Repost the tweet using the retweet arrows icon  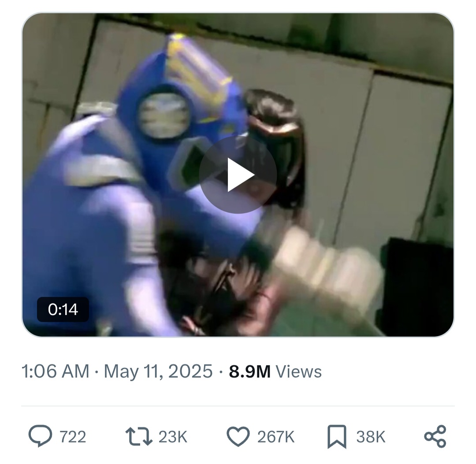point(139,436)
